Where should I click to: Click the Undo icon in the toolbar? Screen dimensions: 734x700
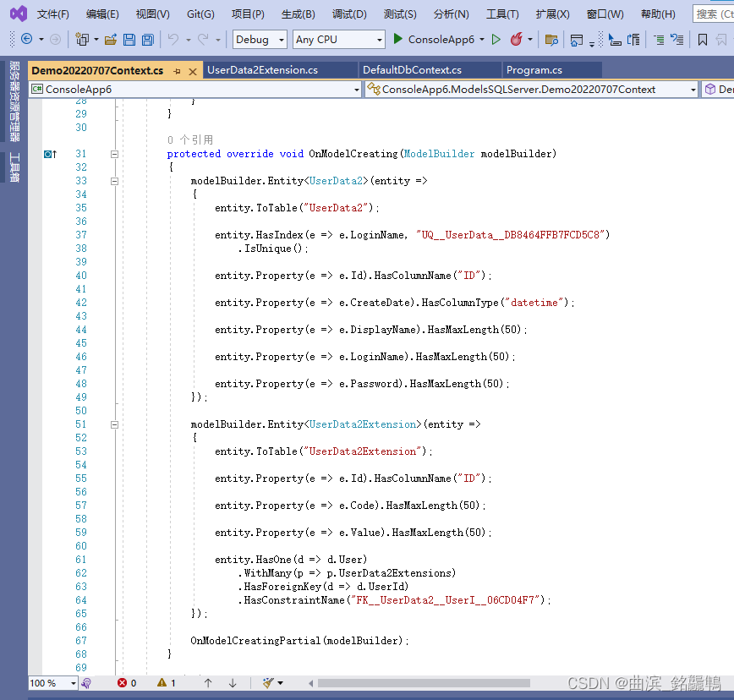pyautogui.click(x=173, y=39)
